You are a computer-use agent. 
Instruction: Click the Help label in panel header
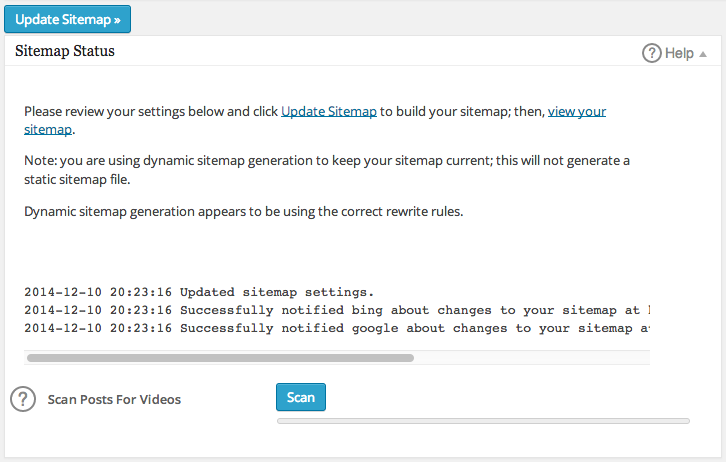tap(679, 53)
